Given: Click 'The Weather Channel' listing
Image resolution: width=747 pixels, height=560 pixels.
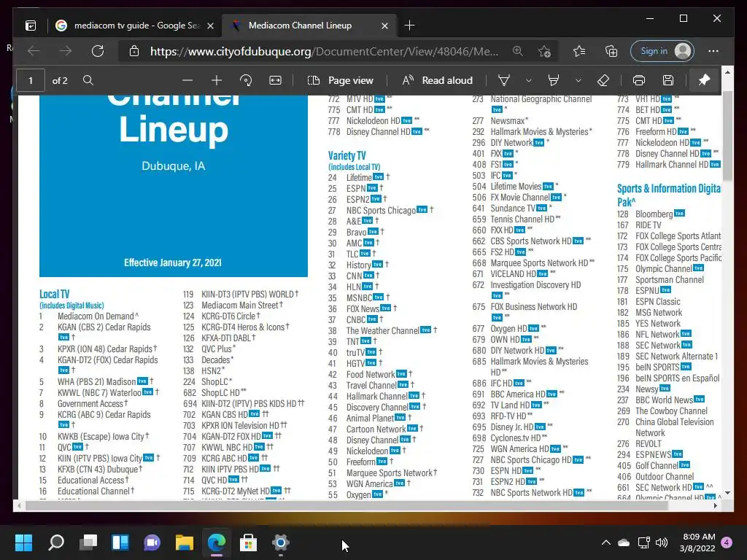Looking at the screenshot, I should pyautogui.click(x=382, y=330).
